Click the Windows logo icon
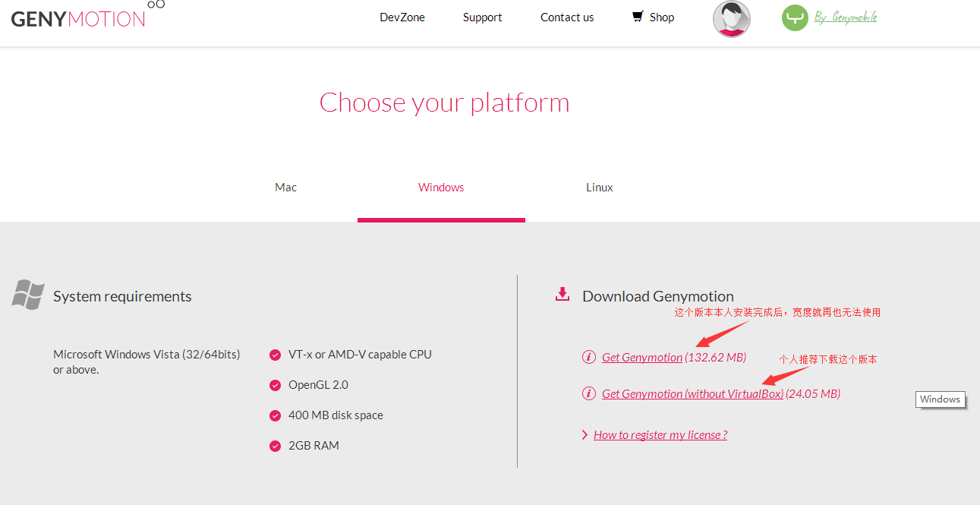 point(27,295)
